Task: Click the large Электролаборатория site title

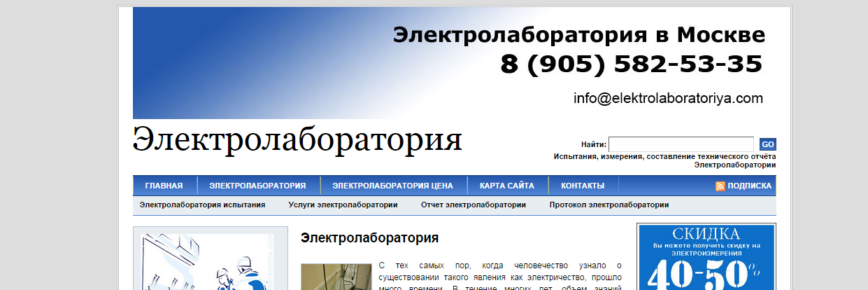Action: click(x=297, y=139)
